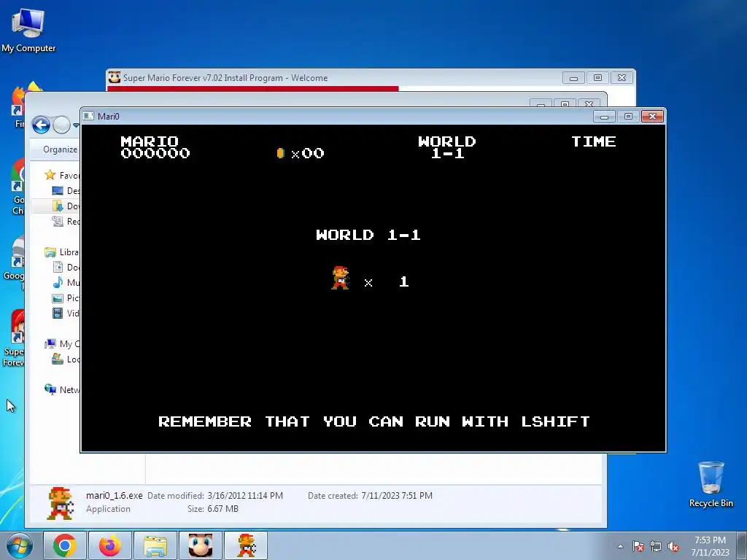747x560 pixels.
Task: Click the mari0_1.6.exe icon in details pane
Action: point(61,503)
